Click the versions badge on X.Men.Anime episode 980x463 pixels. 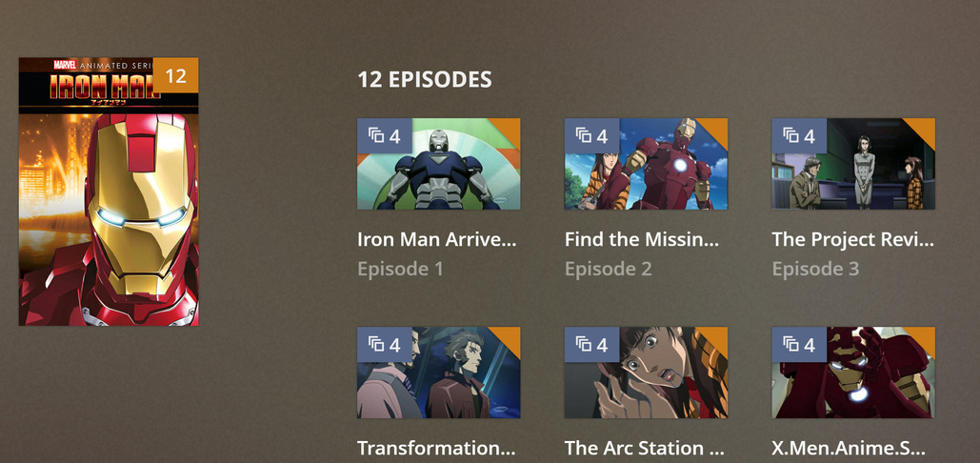tap(799, 344)
